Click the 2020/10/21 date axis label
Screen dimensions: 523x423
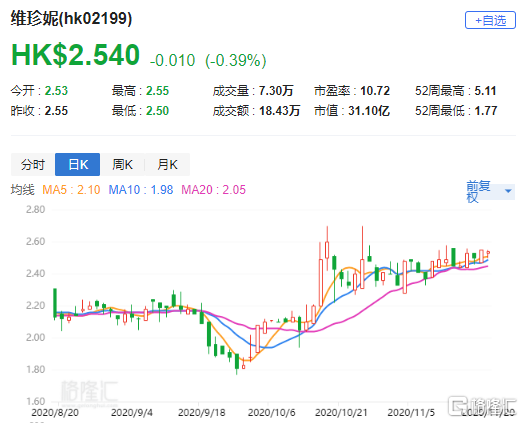point(341,413)
